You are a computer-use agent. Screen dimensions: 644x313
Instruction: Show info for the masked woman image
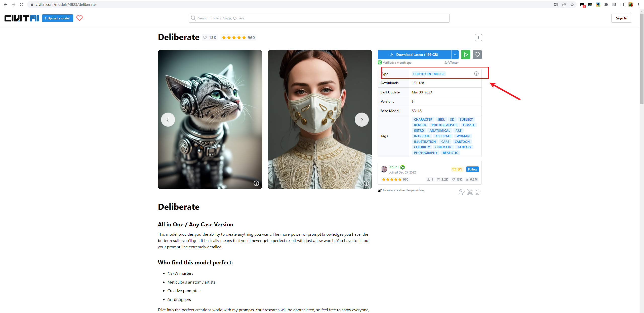(366, 183)
